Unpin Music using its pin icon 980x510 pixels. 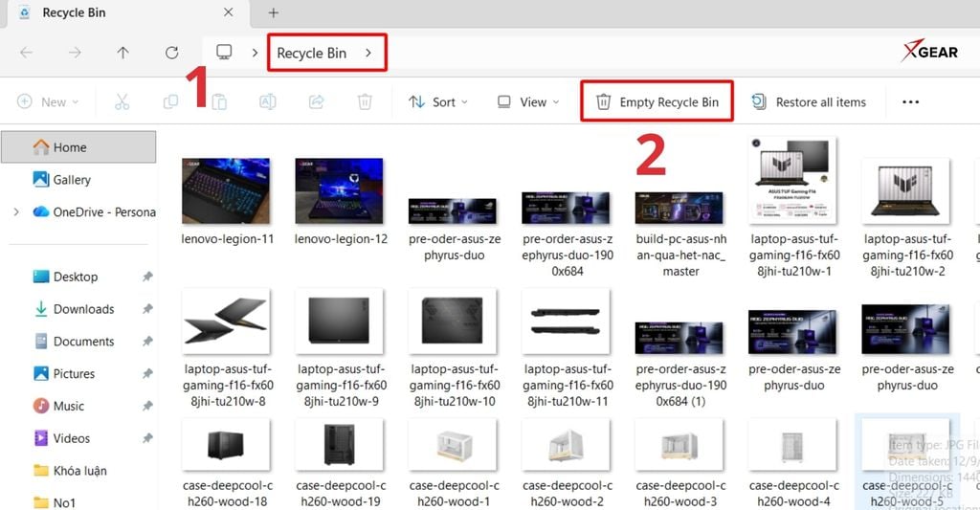147,406
